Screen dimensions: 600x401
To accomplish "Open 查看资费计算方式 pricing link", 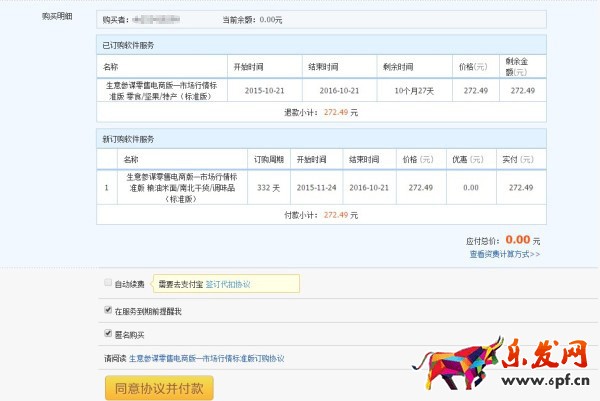I will pyautogui.click(x=504, y=254).
